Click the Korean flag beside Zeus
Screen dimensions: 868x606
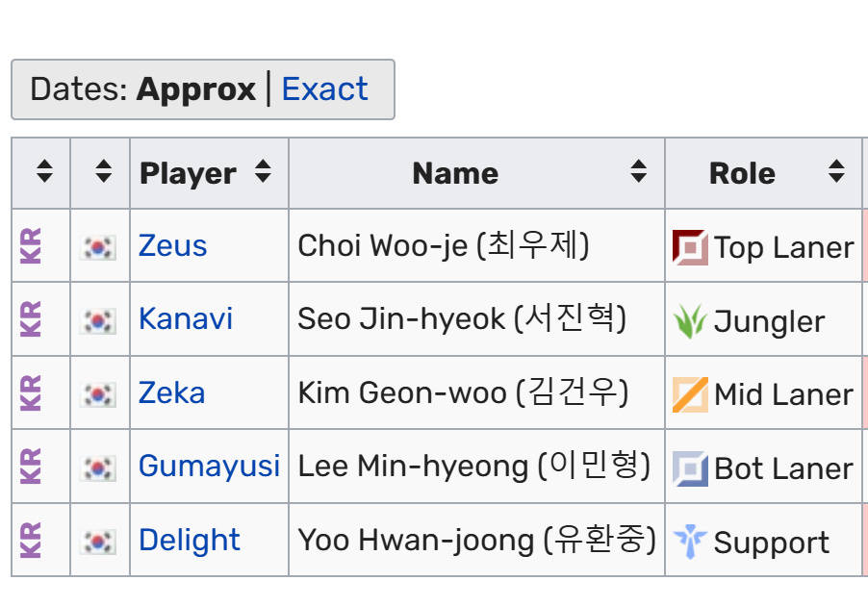[98, 246]
